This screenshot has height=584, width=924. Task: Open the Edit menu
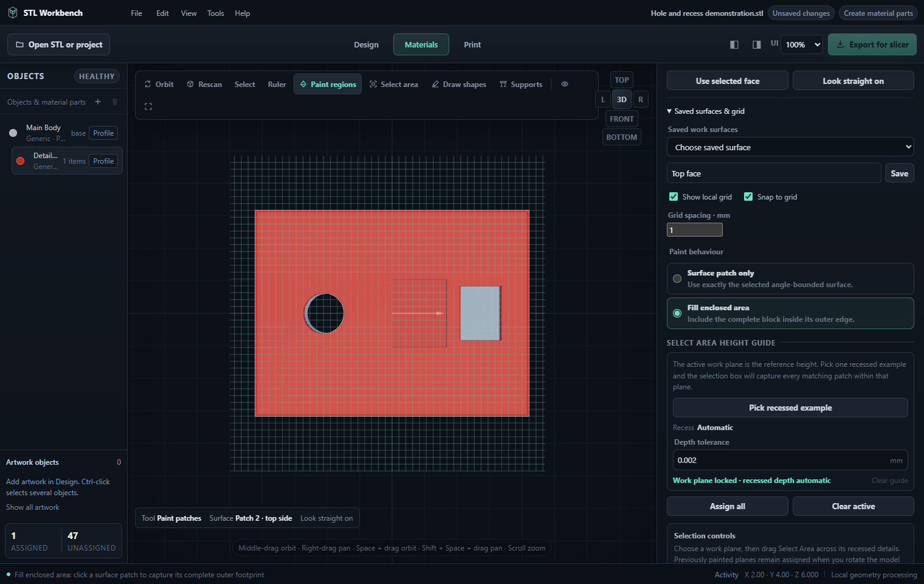pos(162,13)
